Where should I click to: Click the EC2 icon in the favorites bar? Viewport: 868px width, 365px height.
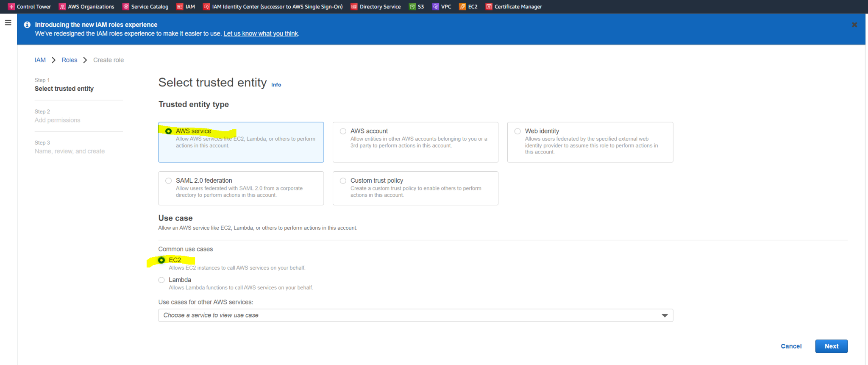point(462,7)
